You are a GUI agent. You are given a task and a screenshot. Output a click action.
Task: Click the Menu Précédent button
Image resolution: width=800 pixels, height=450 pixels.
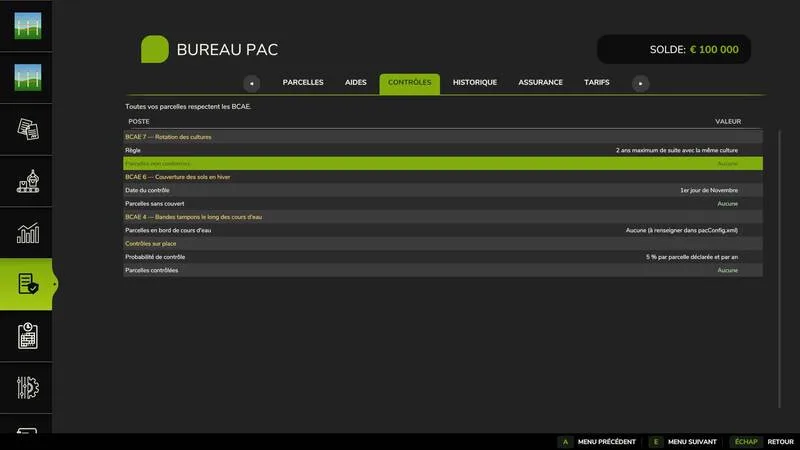tap(597, 442)
